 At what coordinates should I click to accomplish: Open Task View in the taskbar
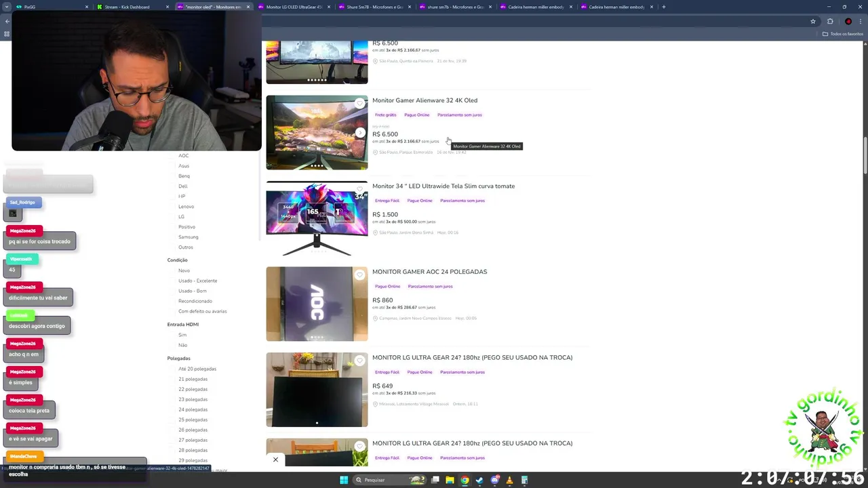[x=435, y=480]
